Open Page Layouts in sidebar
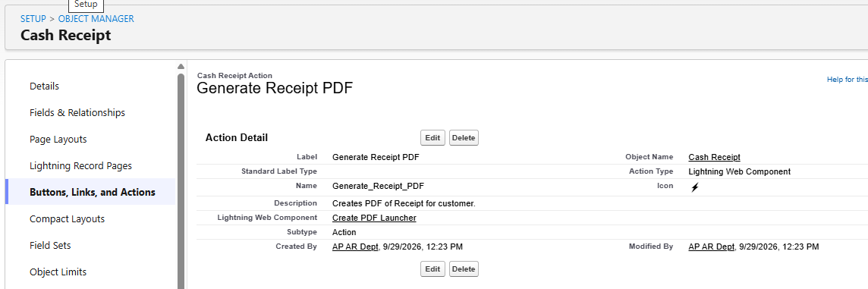Viewport: 868px width, 289px height. pyautogui.click(x=58, y=139)
